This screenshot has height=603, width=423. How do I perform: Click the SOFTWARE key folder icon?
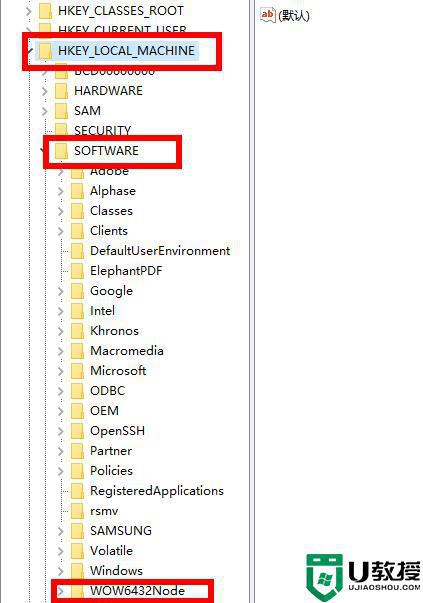coord(61,151)
